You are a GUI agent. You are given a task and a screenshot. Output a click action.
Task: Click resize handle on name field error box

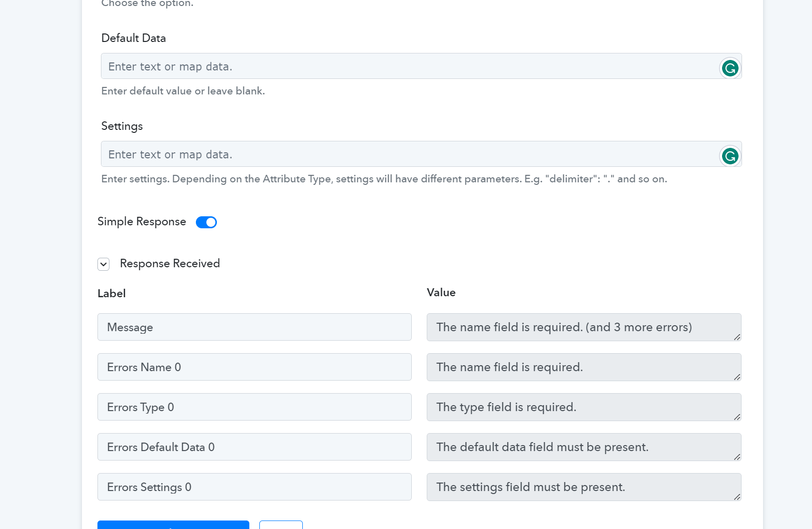pyautogui.click(x=737, y=377)
